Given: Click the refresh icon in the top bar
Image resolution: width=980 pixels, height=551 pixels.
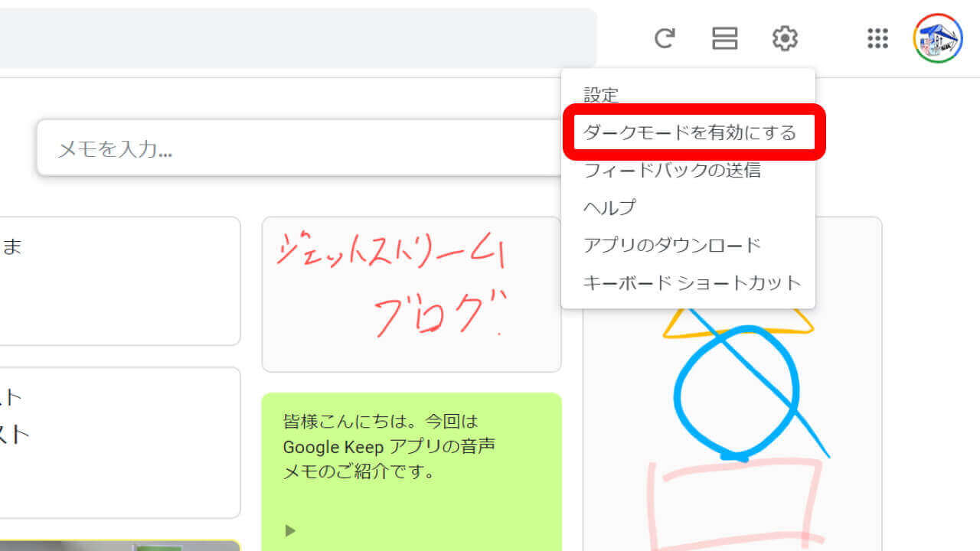Looking at the screenshot, I should pyautogui.click(x=665, y=38).
